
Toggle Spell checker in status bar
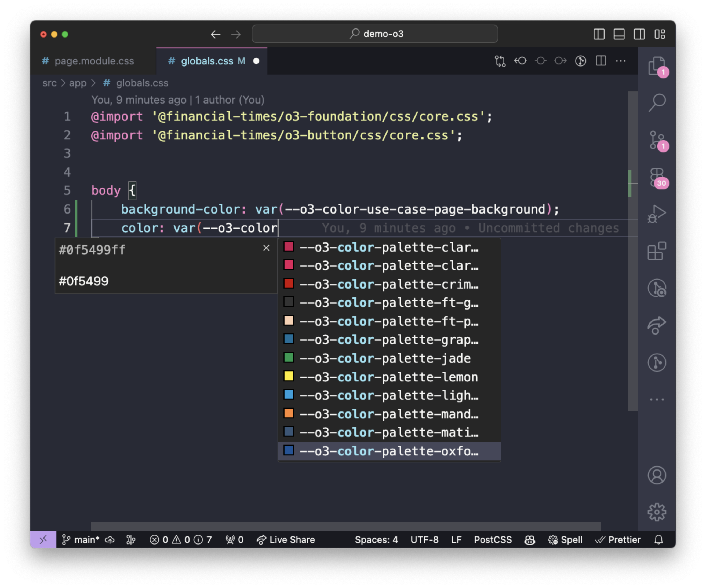(565, 540)
